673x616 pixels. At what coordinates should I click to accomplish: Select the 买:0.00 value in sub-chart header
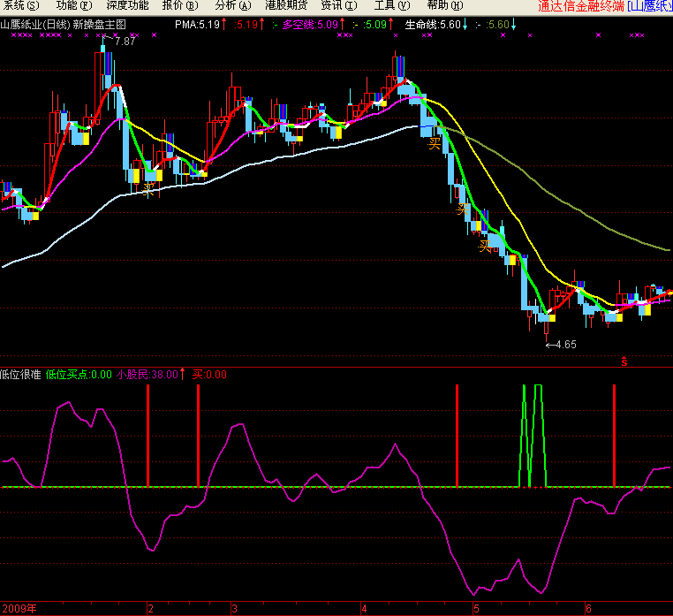coord(209,375)
